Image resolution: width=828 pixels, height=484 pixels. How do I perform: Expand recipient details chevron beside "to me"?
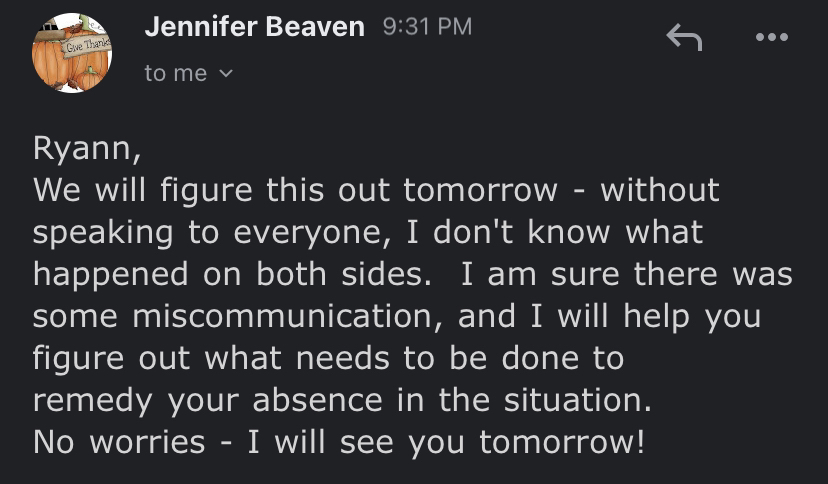(225, 73)
